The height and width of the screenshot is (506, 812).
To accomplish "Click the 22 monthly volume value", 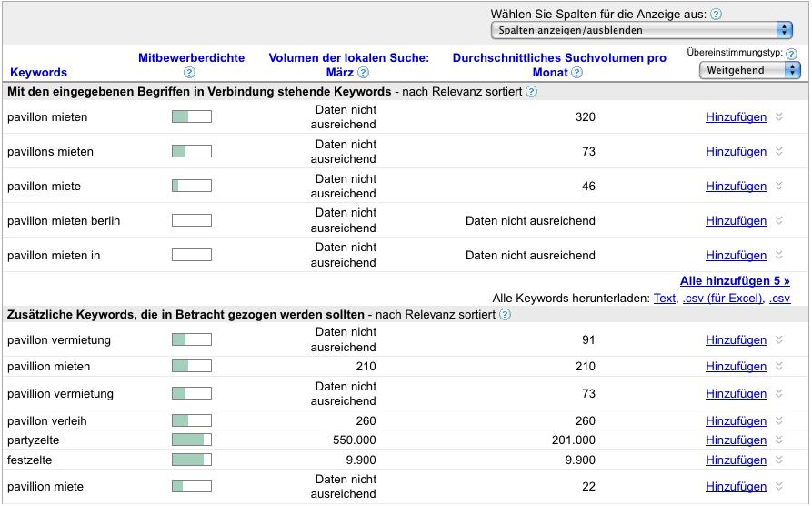I will click(x=588, y=486).
